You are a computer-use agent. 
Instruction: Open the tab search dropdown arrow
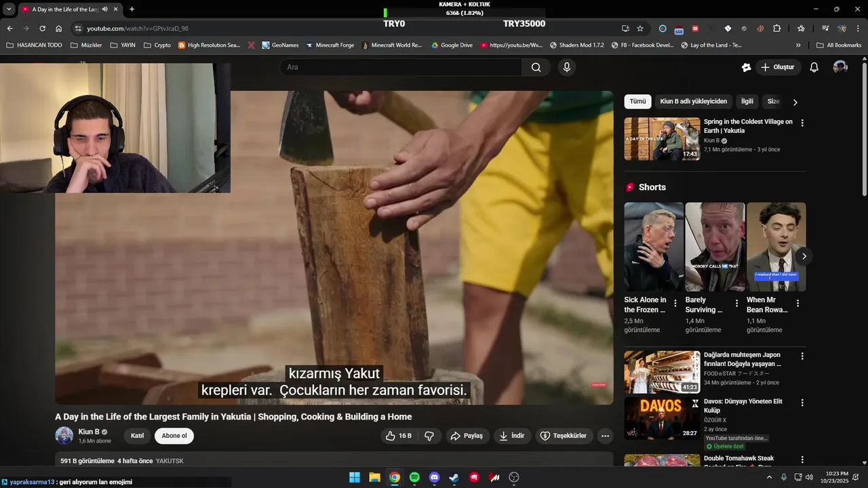tap(9, 9)
